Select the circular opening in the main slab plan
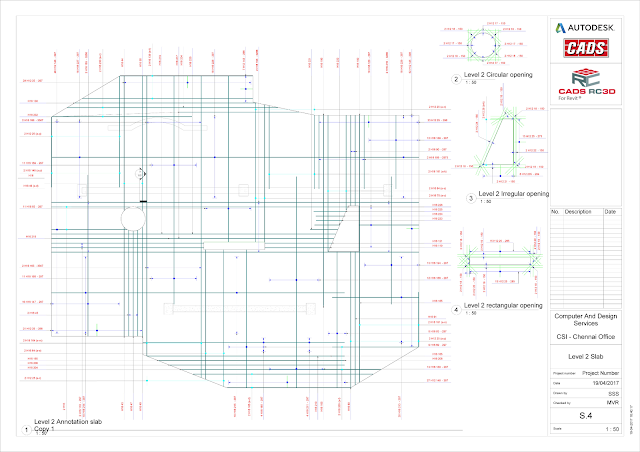 [133, 219]
